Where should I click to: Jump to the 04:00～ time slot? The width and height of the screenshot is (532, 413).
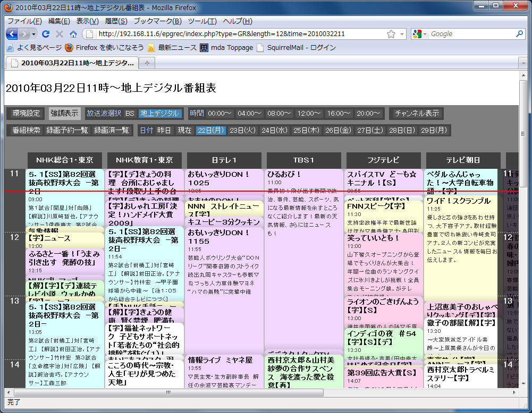coord(249,114)
